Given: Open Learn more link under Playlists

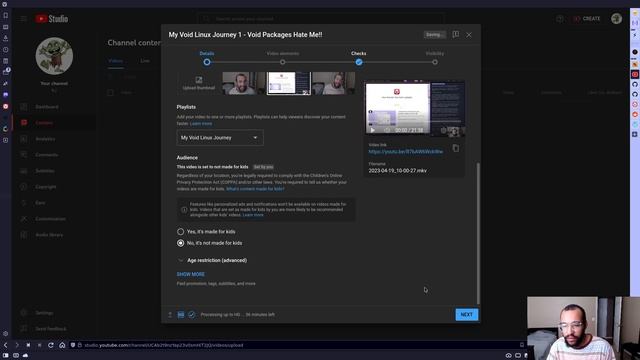Looking at the screenshot, I should (x=201, y=123).
